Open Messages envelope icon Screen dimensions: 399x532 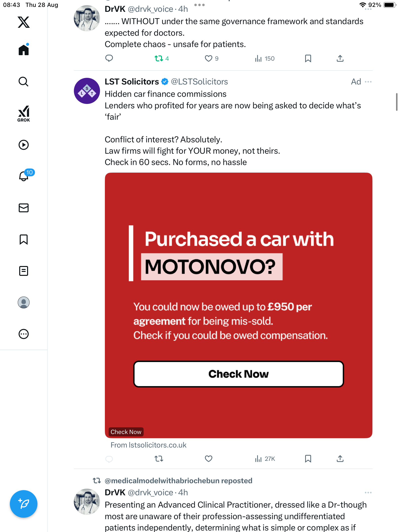(24, 208)
